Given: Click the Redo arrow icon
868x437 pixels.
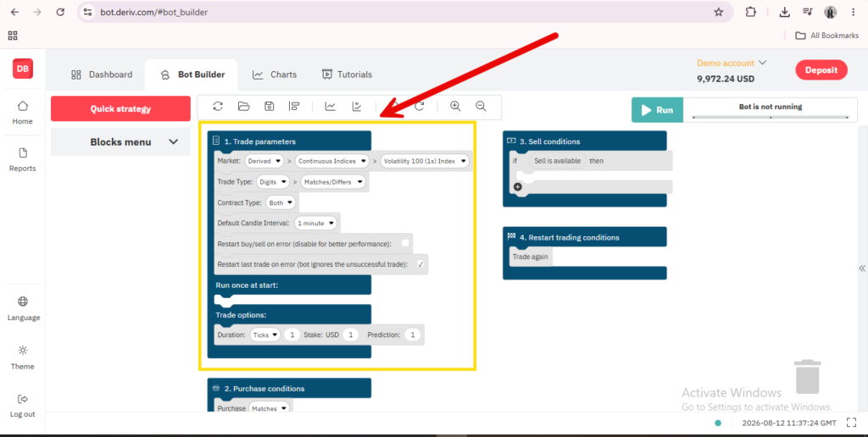Looking at the screenshot, I should 420,106.
